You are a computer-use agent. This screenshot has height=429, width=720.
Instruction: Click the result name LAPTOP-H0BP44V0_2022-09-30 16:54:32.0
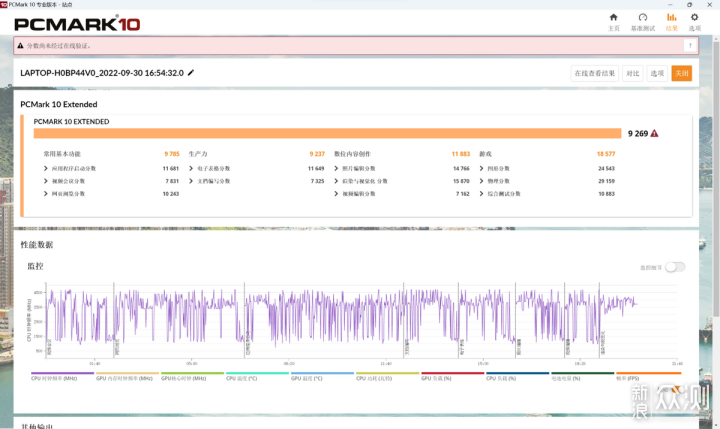click(102, 73)
